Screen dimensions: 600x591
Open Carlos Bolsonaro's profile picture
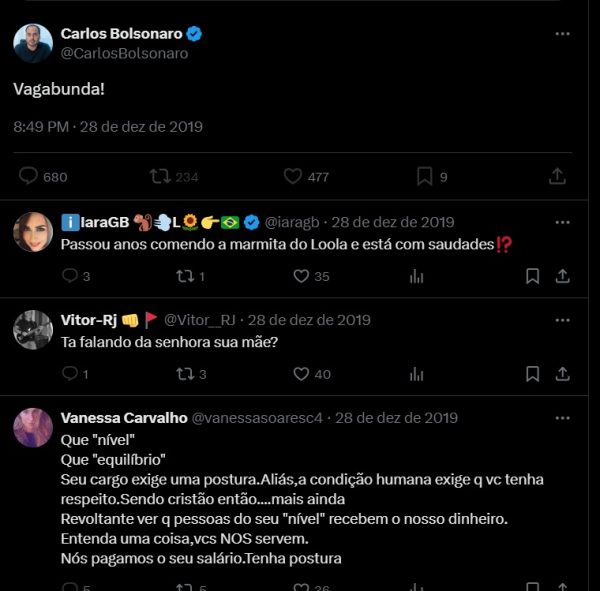(x=33, y=43)
